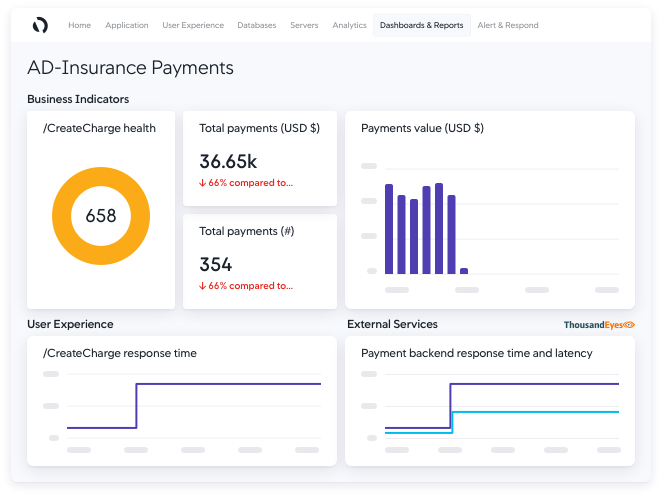Screen dimensions: 662x496
Task: Click the 36.65k total payments value
Action: pos(228,161)
